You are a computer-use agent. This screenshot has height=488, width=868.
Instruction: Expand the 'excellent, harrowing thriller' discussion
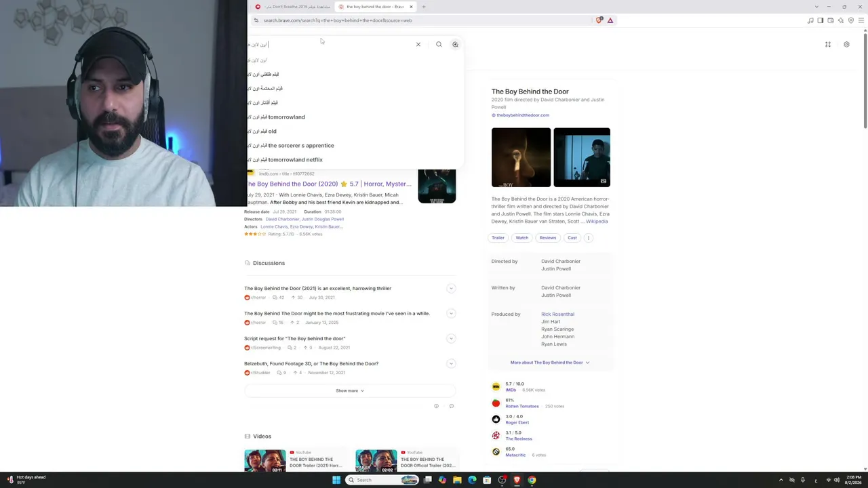coord(451,289)
